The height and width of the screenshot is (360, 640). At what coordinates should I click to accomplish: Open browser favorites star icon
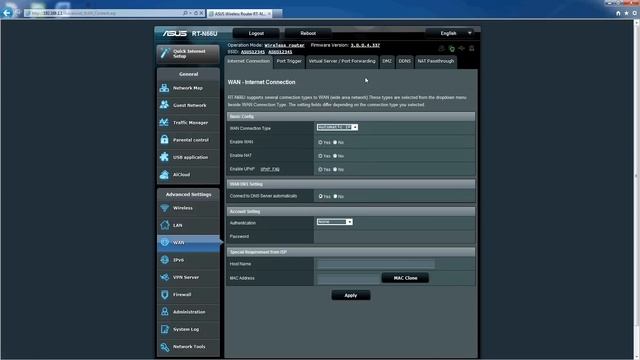(627, 13)
